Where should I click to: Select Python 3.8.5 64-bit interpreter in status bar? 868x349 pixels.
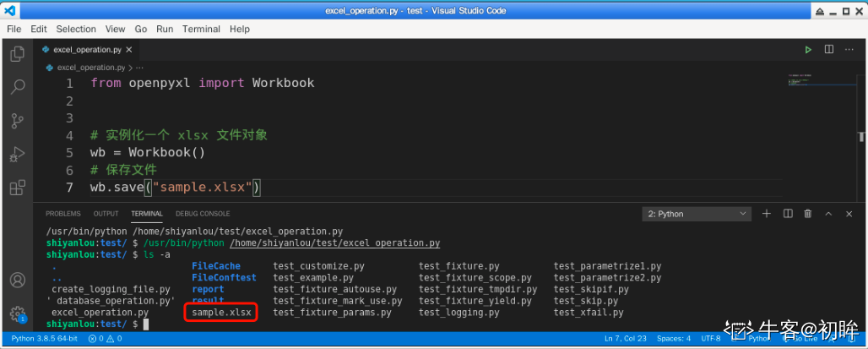(x=44, y=339)
